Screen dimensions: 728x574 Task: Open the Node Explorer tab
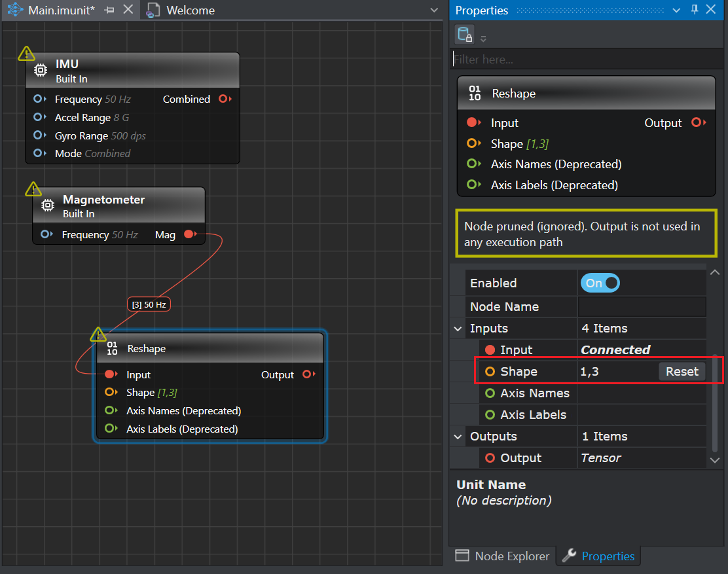(502, 556)
